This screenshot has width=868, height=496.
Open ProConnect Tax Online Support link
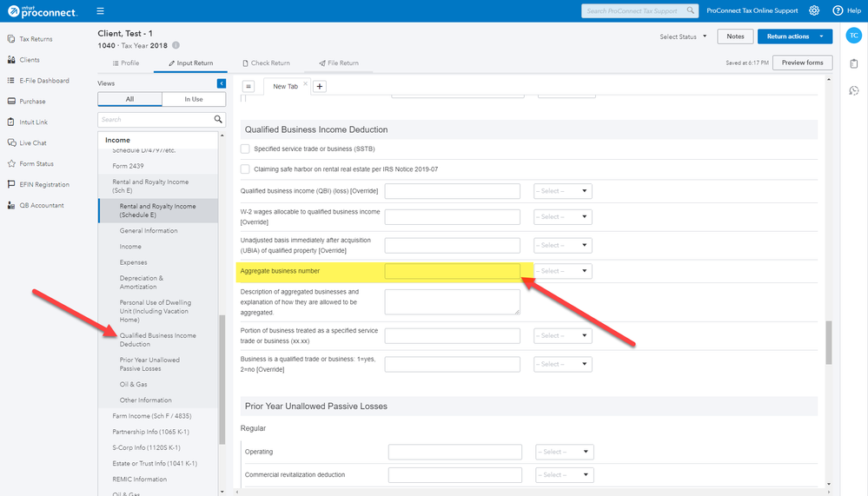click(752, 10)
